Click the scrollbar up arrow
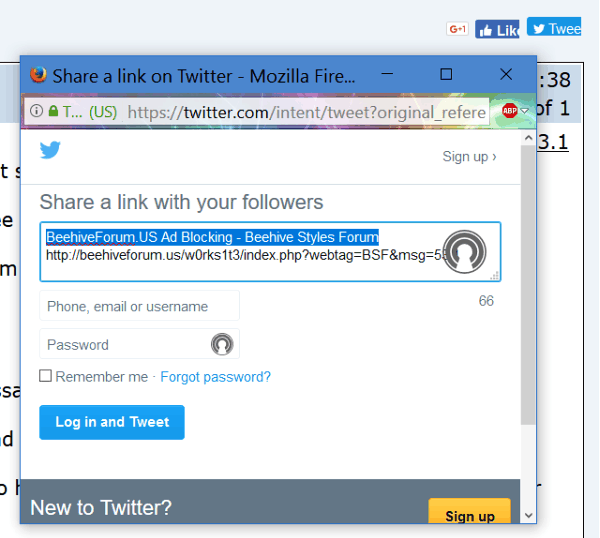The height and width of the screenshot is (538, 600). coord(528,138)
